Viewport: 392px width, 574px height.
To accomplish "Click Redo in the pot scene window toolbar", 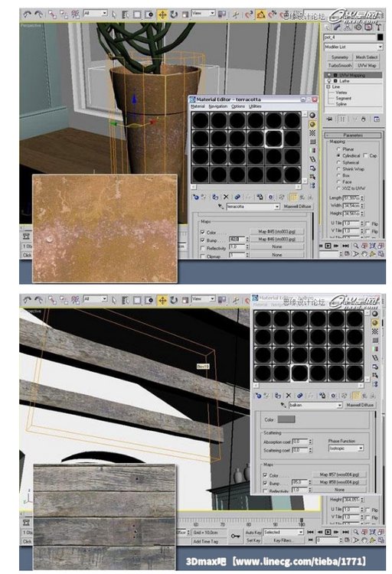I will pyautogui.click(x=38, y=15).
